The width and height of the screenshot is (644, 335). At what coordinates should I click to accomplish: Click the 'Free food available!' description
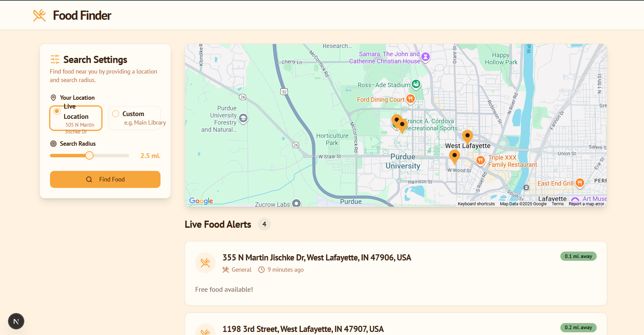pyautogui.click(x=224, y=289)
